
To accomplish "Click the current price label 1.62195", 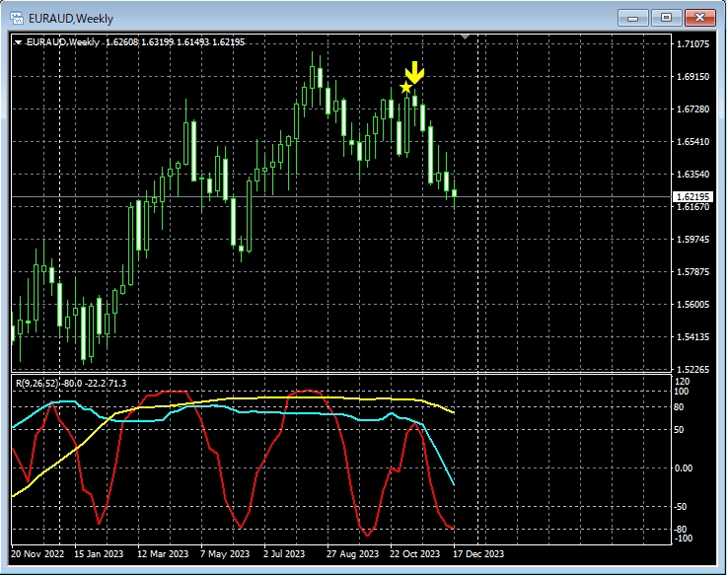I will coord(691,196).
